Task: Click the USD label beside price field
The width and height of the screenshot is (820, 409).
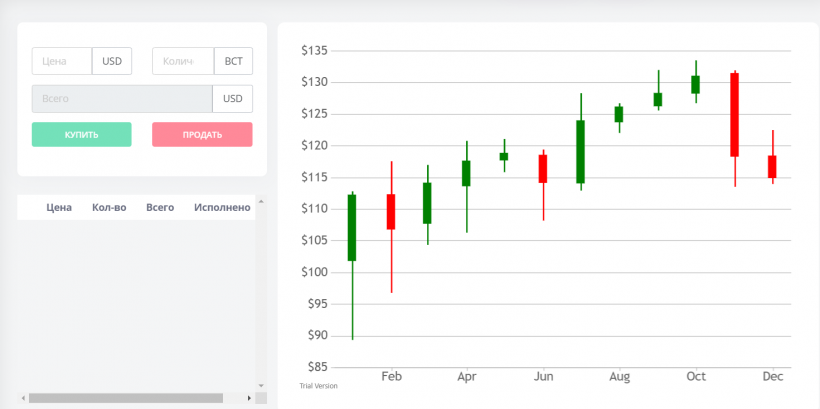Action: [112, 61]
